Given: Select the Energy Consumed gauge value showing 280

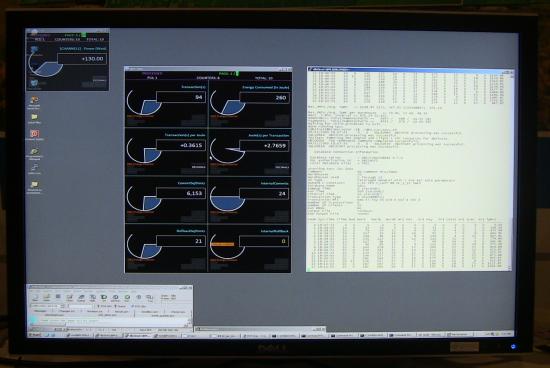Looking at the screenshot, I should pos(264,98).
